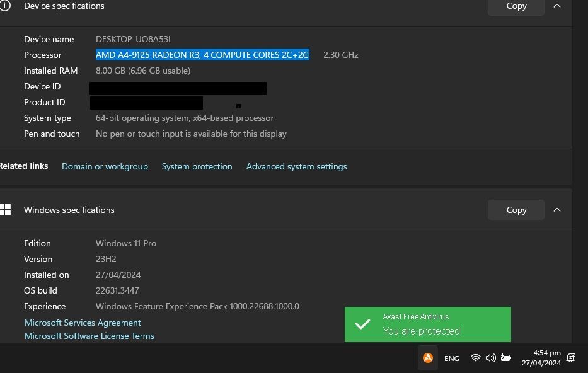The image size is (588, 373).
Task: Collapse the Windows specifications section
Action: (x=557, y=209)
